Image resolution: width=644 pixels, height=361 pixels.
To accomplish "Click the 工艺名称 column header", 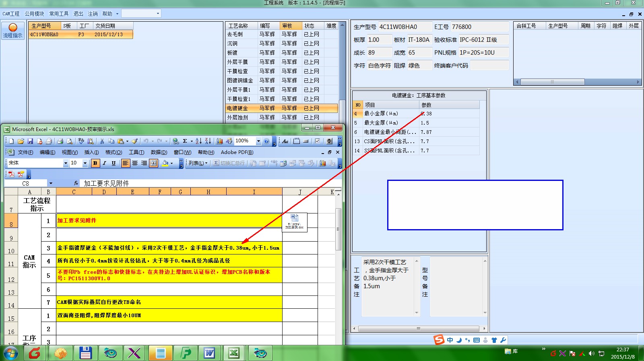I will [x=241, y=26].
